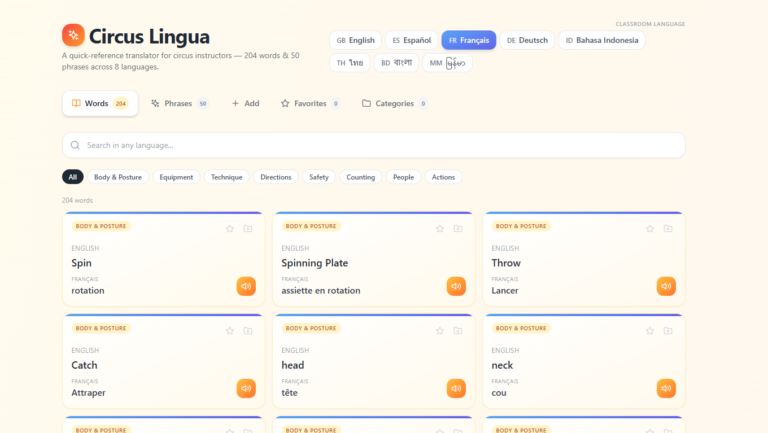
Task: Play French audio for Spin card
Action: coord(246,286)
